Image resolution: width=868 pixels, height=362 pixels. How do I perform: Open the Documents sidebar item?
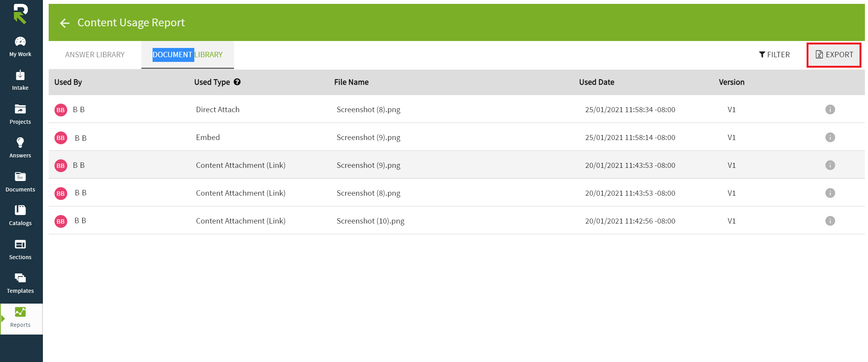[x=20, y=177]
